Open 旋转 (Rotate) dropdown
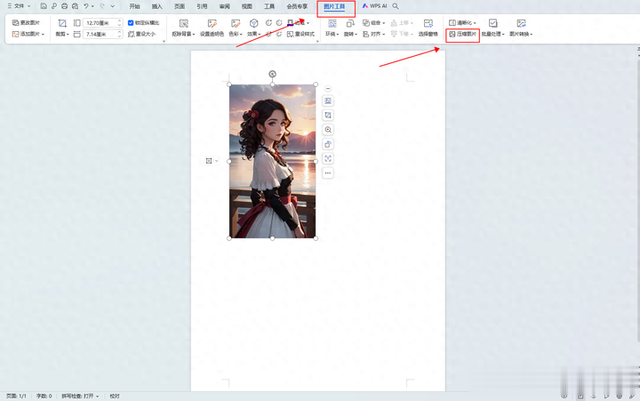Screen dimensions: 640x401 click(x=350, y=34)
